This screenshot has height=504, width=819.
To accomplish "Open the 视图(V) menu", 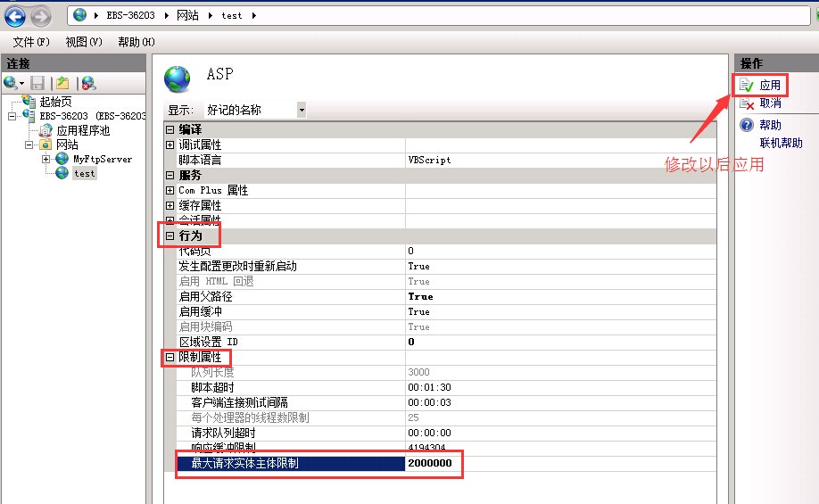I will click(84, 42).
